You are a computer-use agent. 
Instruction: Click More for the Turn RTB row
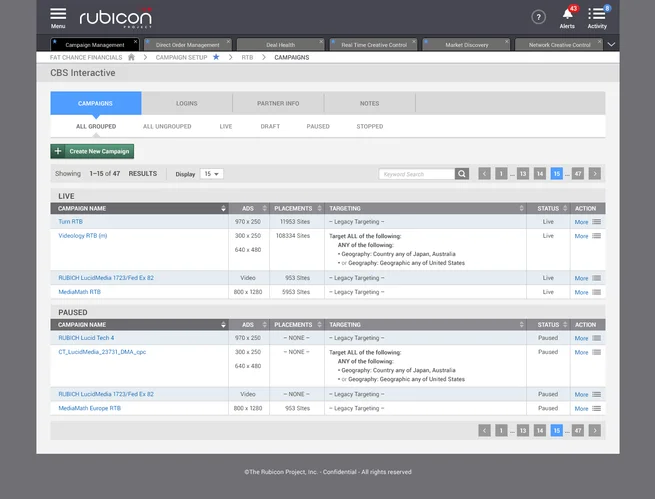581,222
